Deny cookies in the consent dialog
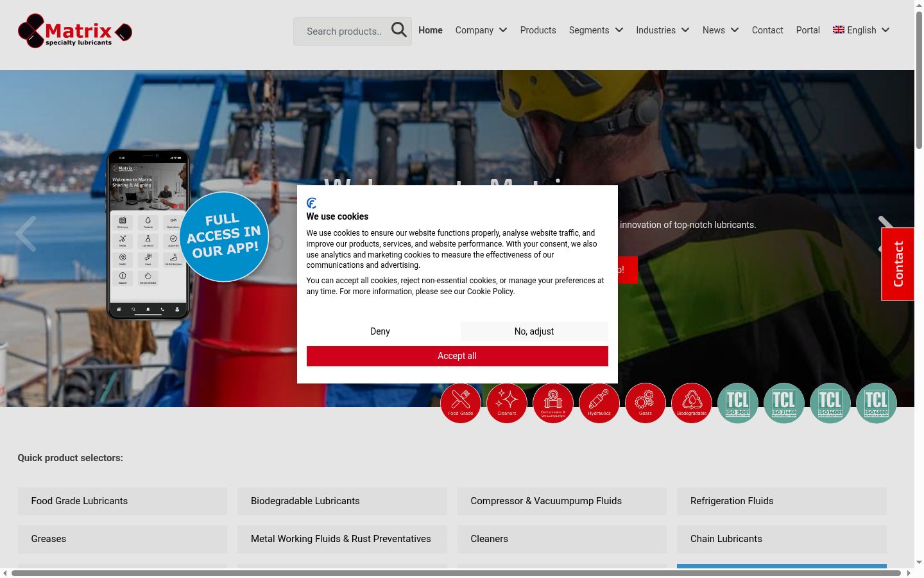This screenshot has width=924, height=578. (380, 331)
